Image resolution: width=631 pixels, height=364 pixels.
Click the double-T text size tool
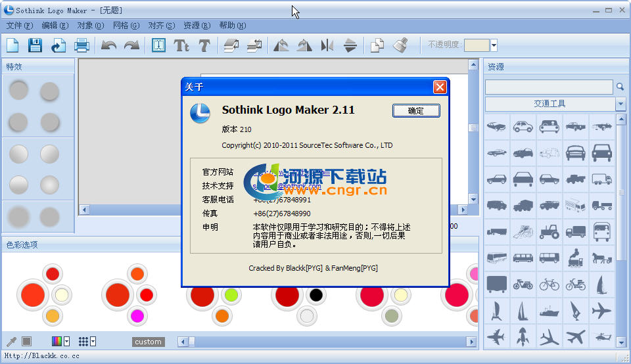point(181,45)
